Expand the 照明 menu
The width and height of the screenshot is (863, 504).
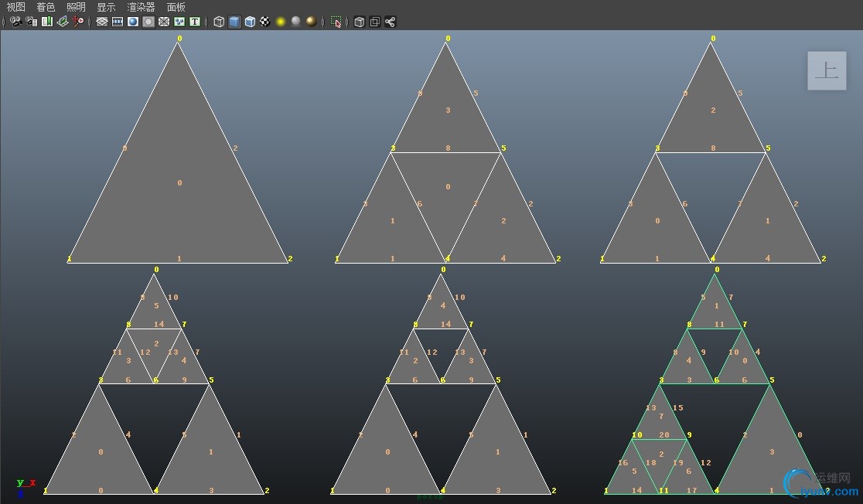76,7
